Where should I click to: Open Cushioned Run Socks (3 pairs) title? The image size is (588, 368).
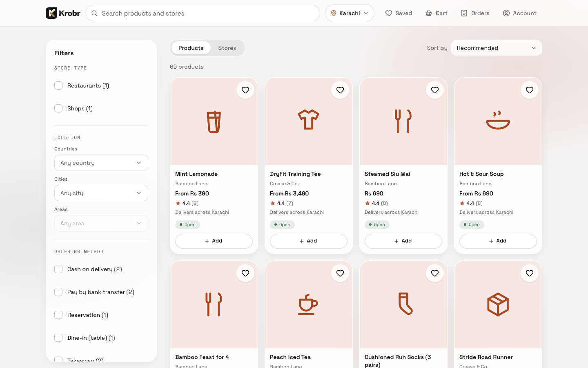pos(398,361)
